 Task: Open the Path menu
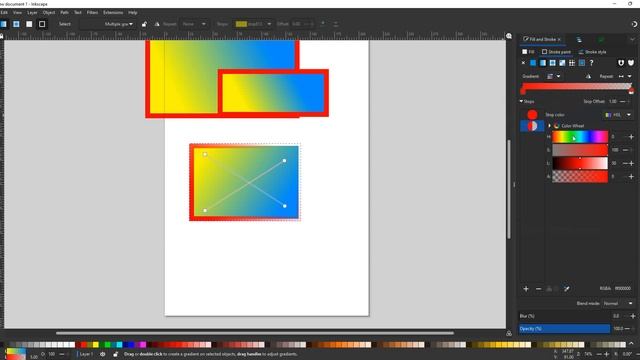[x=64, y=13]
